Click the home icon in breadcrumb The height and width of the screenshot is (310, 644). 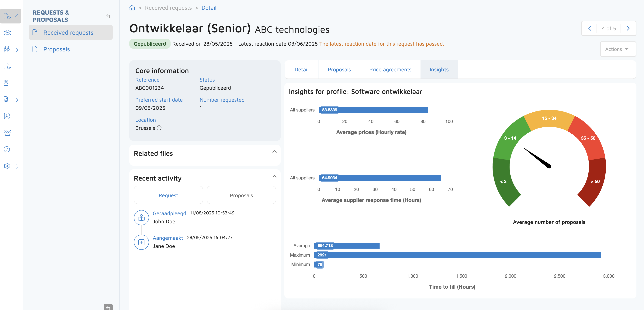point(132,8)
